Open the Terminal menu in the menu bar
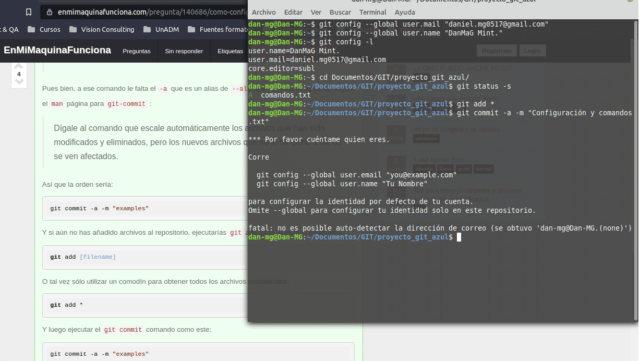 pos(373,12)
